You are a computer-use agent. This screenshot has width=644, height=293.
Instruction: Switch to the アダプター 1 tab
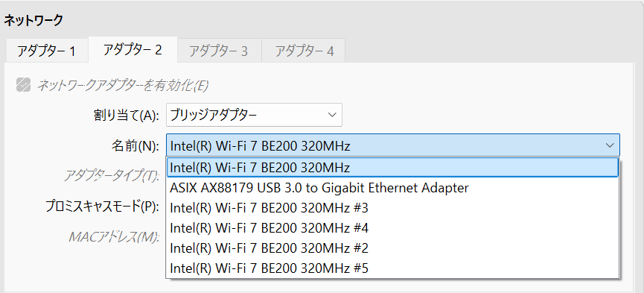pyautogui.click(x=46, y=51)
